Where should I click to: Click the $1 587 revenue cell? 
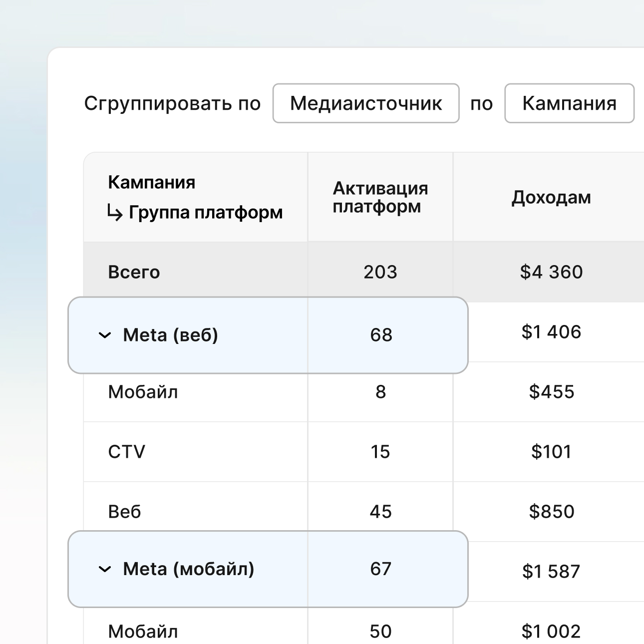[551, 572]
